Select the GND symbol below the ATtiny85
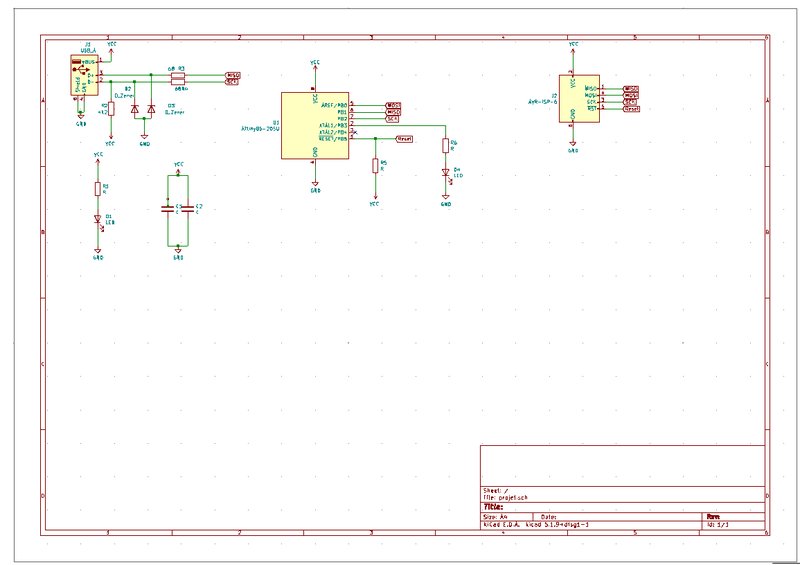Screen dimensions: 800x565 (315, 185)
